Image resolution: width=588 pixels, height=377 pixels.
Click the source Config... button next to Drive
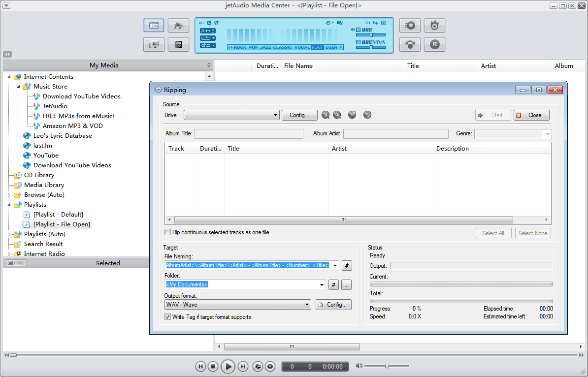click(x=299, y=115)
